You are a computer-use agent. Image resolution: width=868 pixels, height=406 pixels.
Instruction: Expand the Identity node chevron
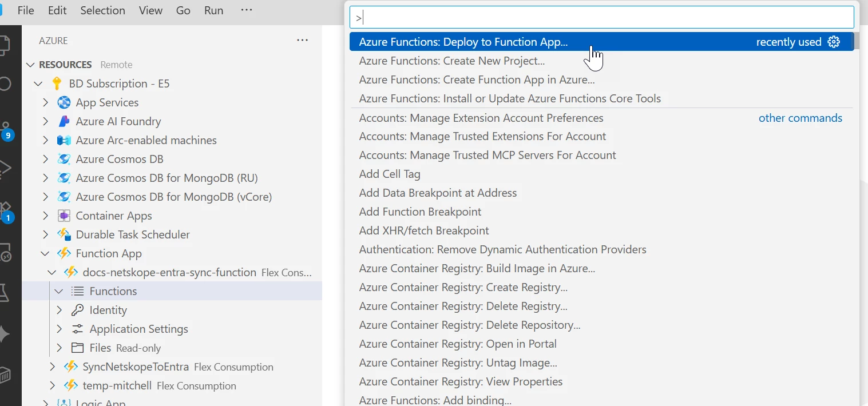click(x=60, y=310)
